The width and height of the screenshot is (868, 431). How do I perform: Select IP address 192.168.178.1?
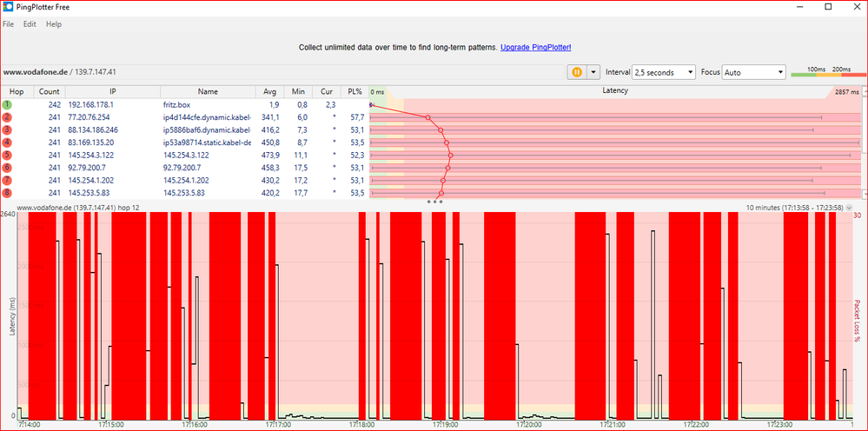pyautogui.click(x=90, y=104)
